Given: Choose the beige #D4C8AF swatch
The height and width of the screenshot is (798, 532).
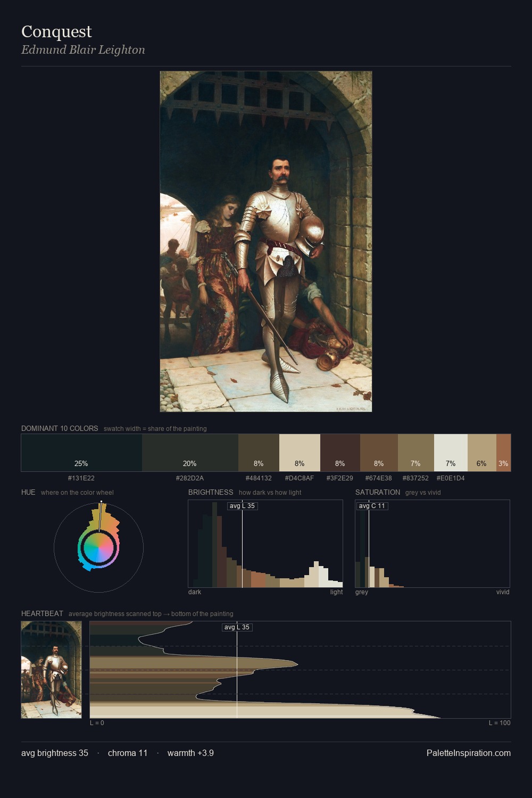Looking at the screenshot, I should tap(300, 453).
